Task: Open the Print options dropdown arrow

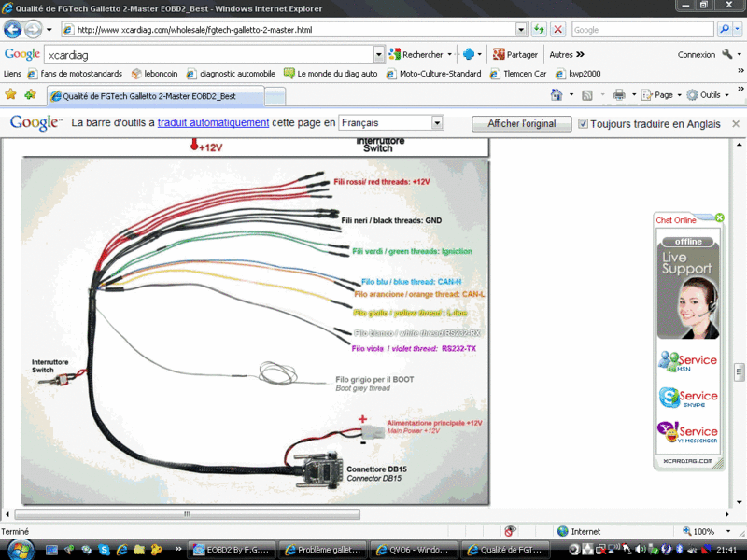Action: [634, 95]
